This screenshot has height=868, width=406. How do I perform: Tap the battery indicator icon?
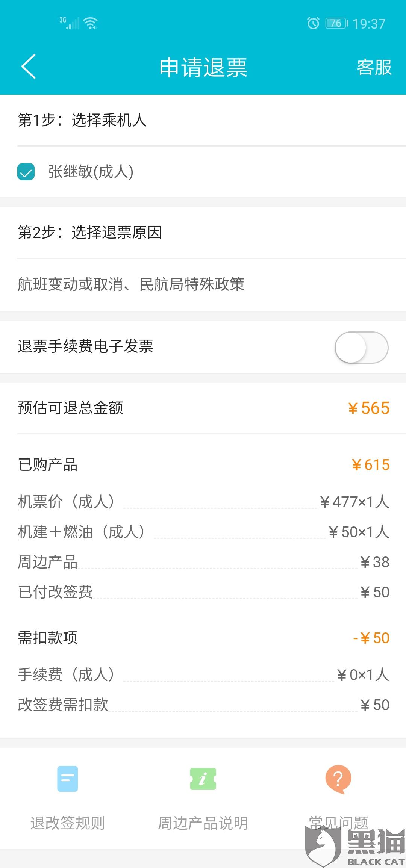point(337,23)
